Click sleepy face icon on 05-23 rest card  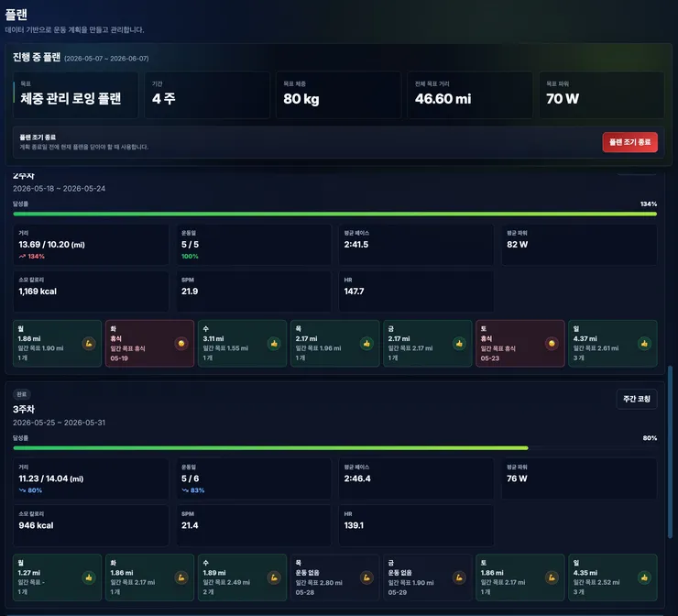click(552, 344)
